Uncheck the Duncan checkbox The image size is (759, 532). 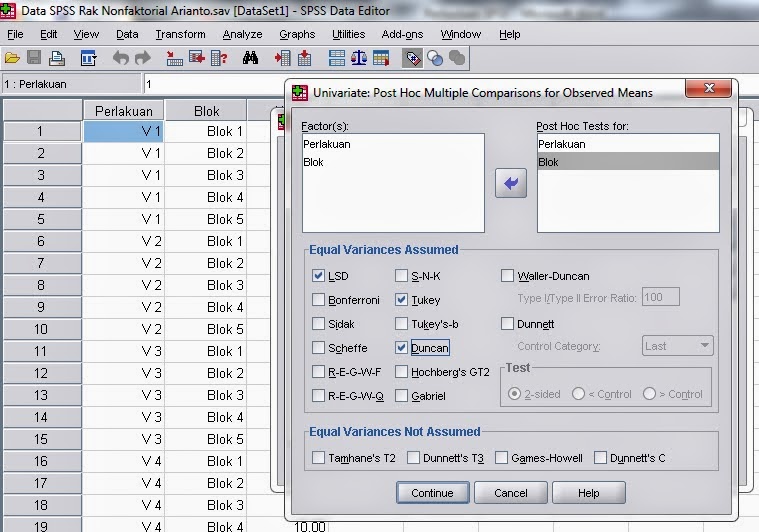[x=401, y=348]
